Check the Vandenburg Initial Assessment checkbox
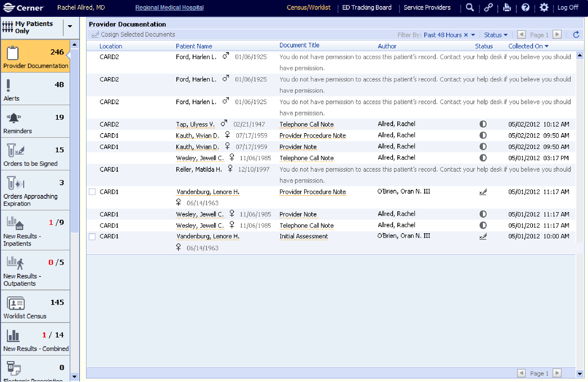The width and height of the screenshot is (588, 382). 92,237
